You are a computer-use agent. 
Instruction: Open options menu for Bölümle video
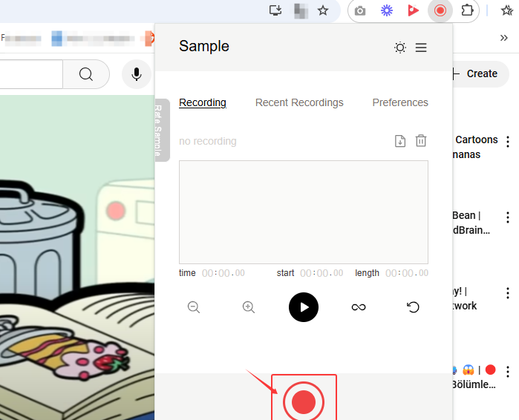pos(508,372)
